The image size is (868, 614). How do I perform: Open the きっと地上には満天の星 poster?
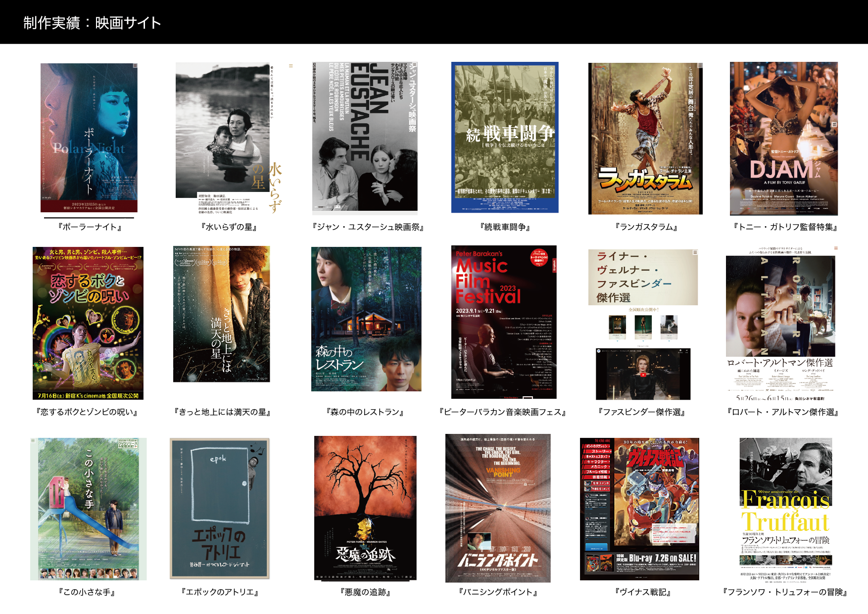pos(221,314)
